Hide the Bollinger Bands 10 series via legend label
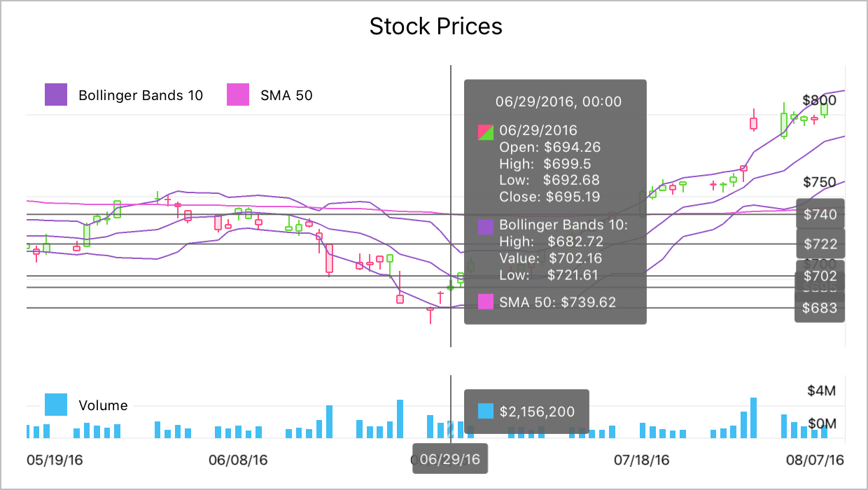The image size is (868, 490). coord(141,95)
